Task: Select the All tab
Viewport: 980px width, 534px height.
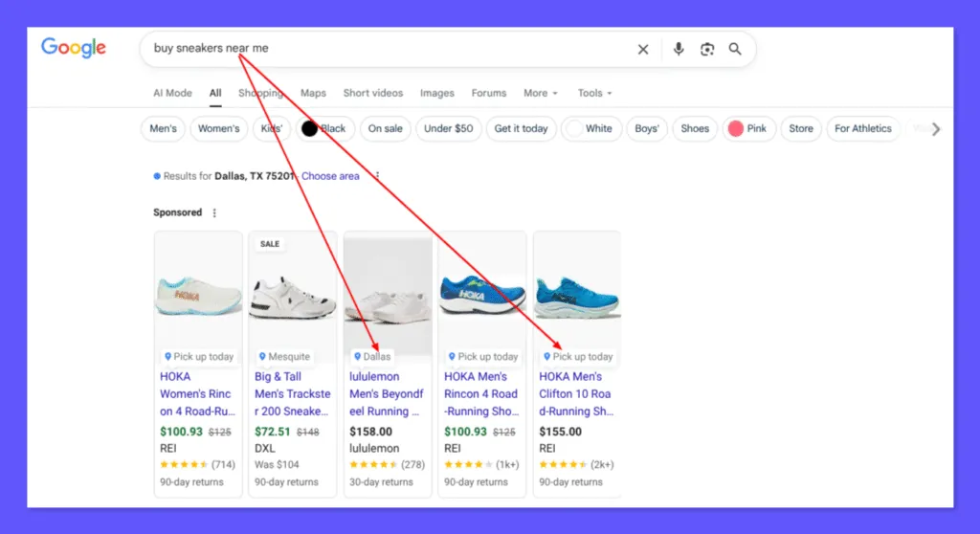Action: point(215,93)
